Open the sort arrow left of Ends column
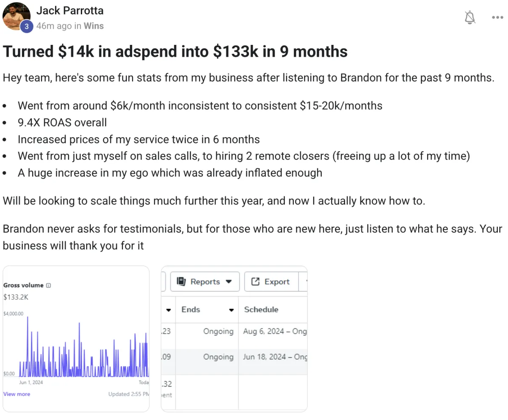The image size is (508, 420). [168, 310]
